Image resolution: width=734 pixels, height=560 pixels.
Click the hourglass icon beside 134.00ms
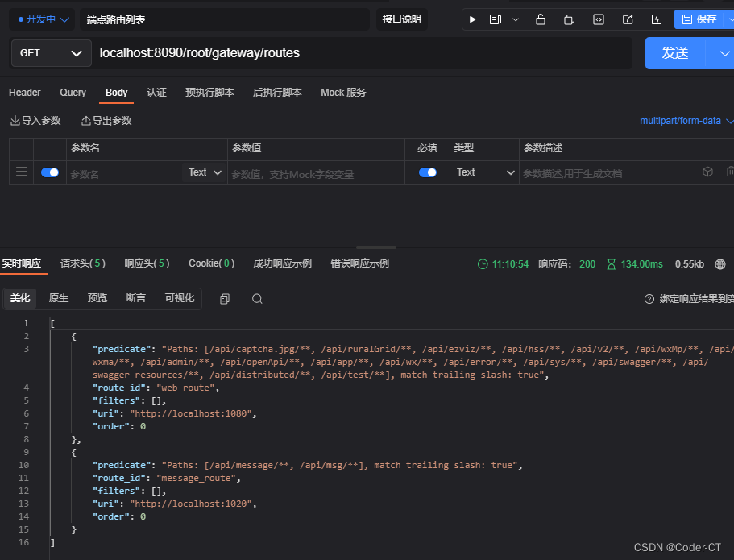tap(611, 264)
